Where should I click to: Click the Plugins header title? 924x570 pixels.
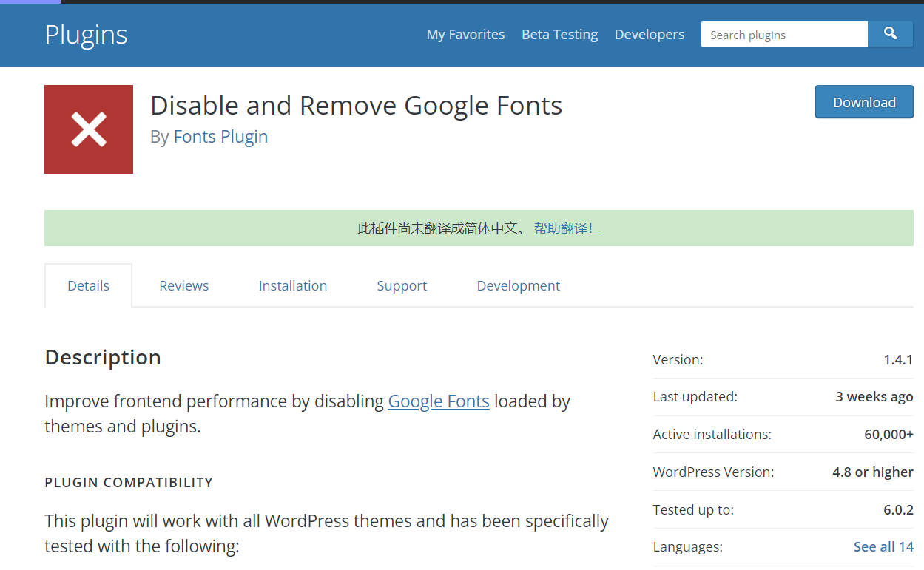[86, 35]
